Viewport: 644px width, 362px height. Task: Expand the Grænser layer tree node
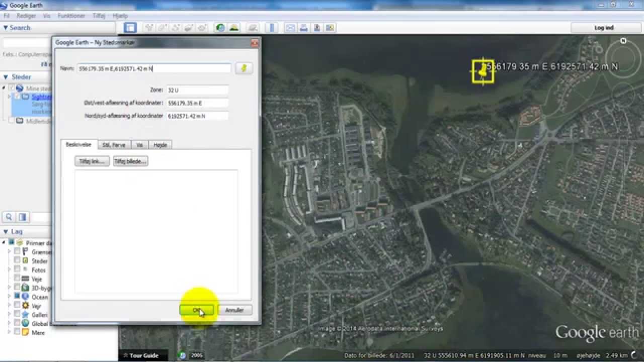pos(10,252)
